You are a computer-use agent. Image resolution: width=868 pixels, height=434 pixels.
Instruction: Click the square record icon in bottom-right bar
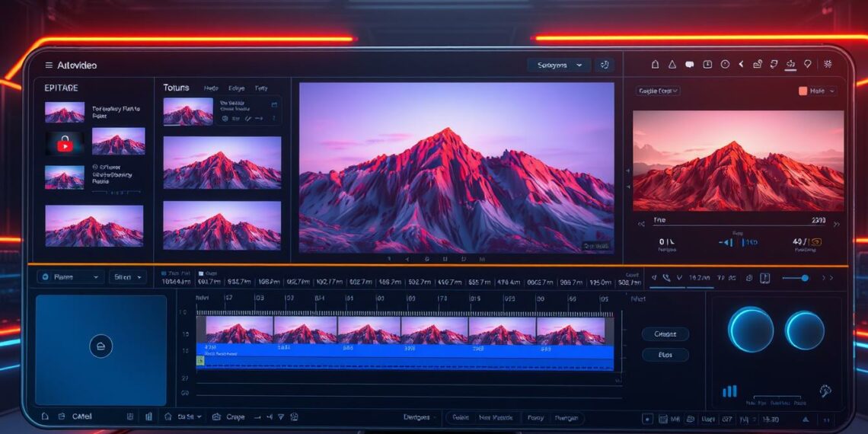[x=647, y=419]
